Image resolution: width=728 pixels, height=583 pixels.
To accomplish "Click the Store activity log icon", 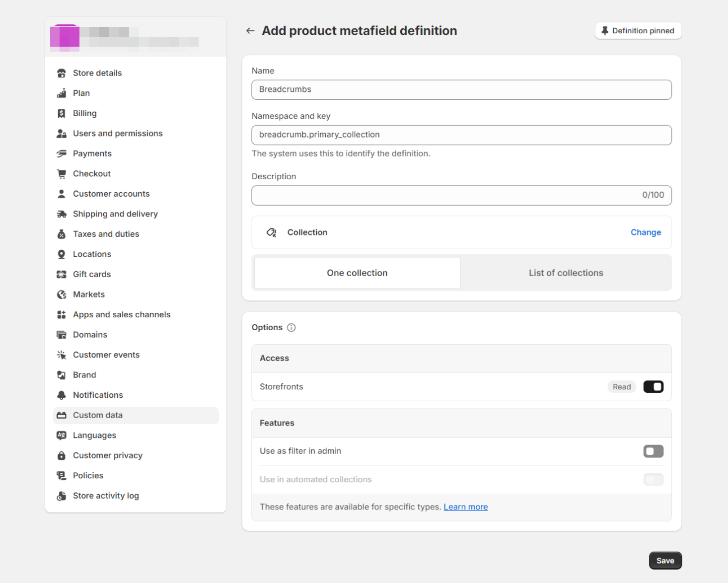I will [62, 496].
